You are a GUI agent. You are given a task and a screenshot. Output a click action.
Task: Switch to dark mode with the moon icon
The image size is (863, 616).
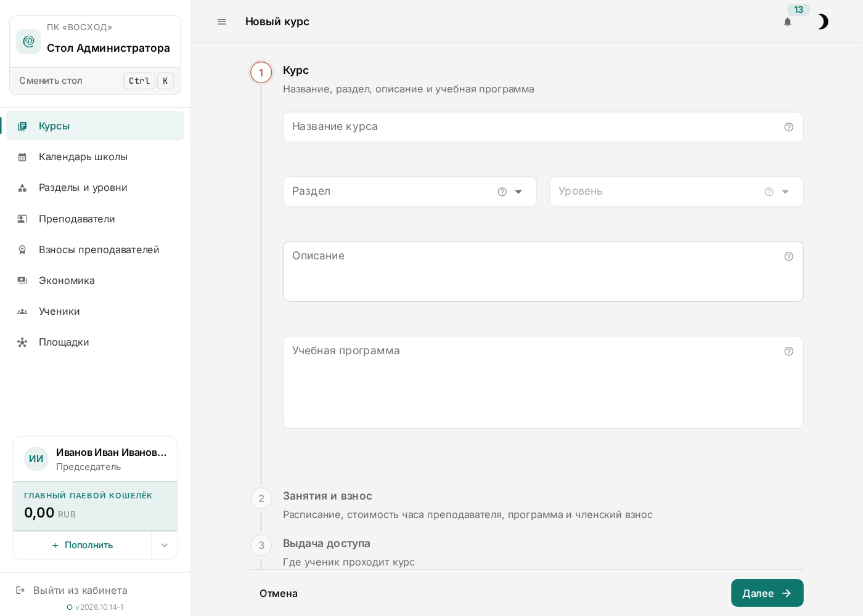[822, 22]
